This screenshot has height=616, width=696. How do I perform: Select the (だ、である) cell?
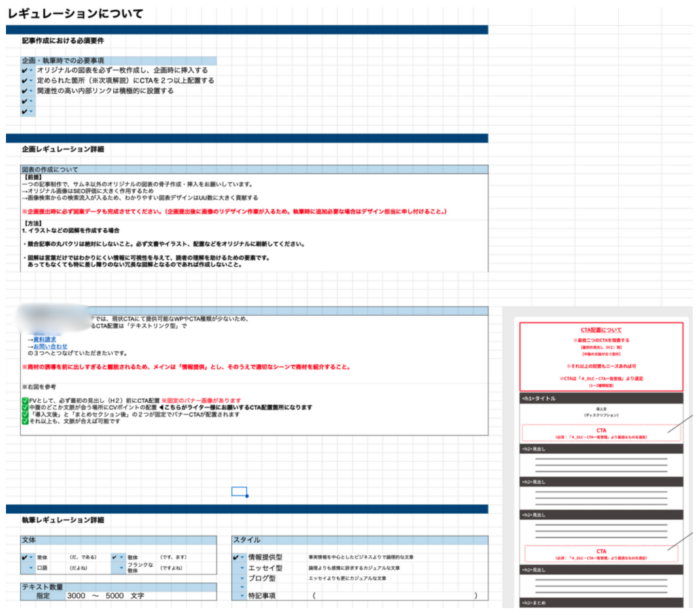82,558
